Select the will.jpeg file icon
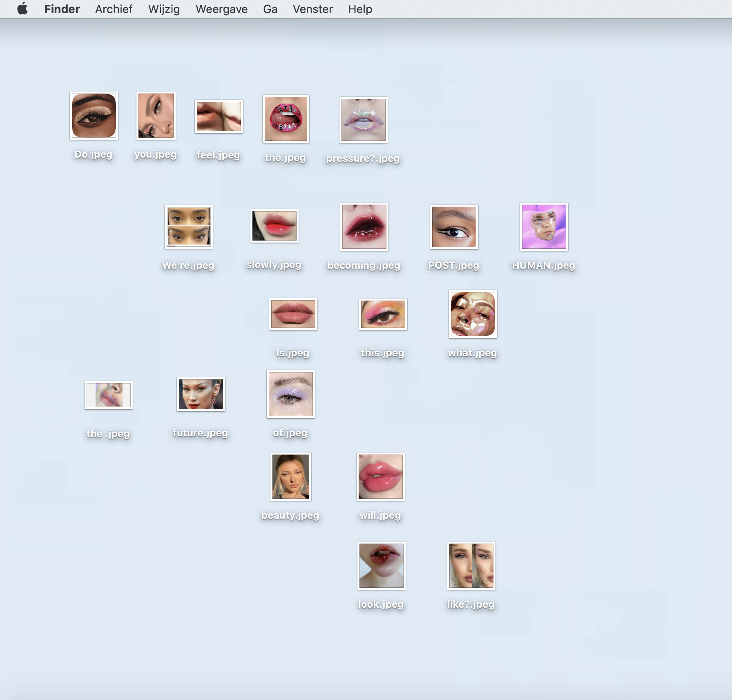Viewport: 732px width, 700px height. 381,477
